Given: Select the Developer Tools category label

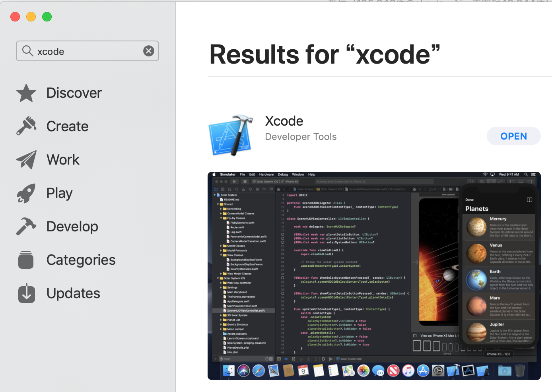Looking at the screenshot, I should [x=301, y=137].
